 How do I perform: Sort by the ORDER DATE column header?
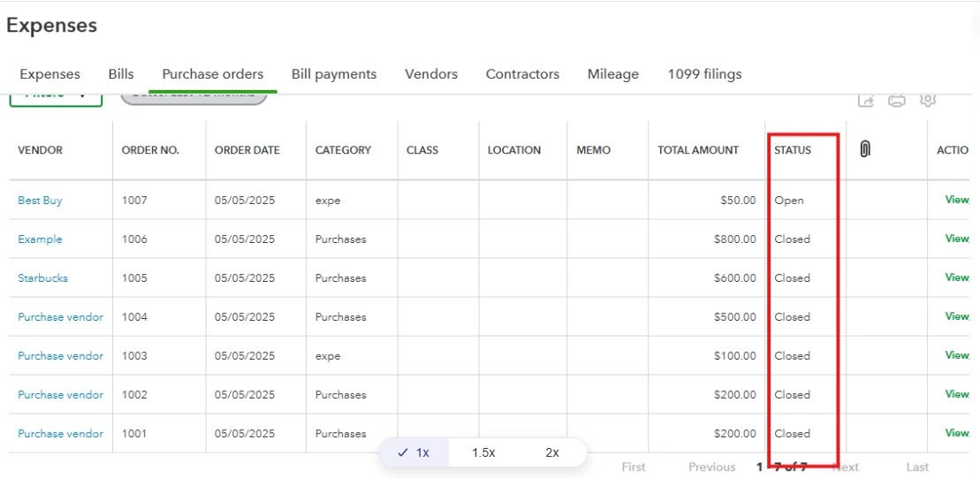coord(247,150)
